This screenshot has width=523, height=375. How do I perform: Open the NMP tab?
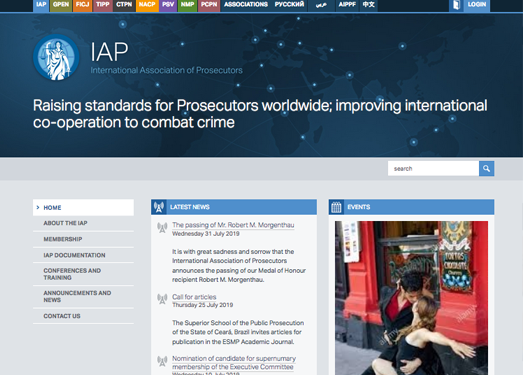[x=187, y=5]
